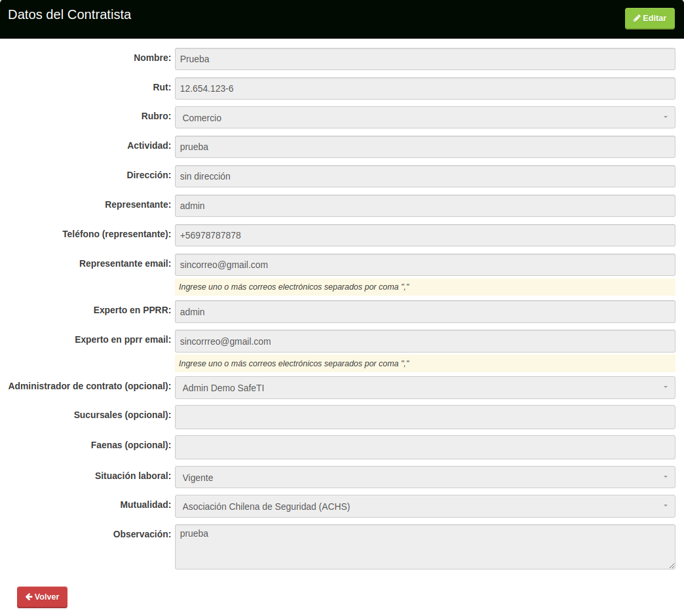
Task: Expand the Mutualidad dropdown list
Action: tap(425, 507)
